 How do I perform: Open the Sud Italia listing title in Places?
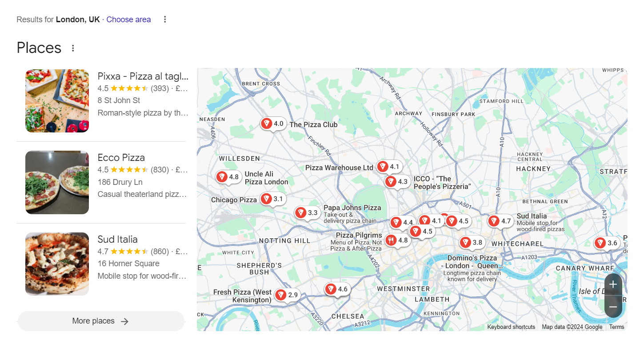[118, 240]
